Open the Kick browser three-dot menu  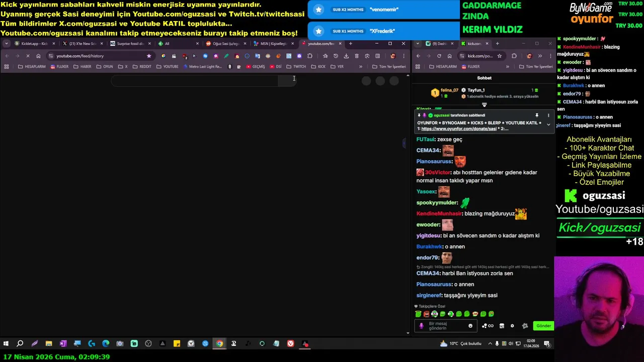click(550, 56)
